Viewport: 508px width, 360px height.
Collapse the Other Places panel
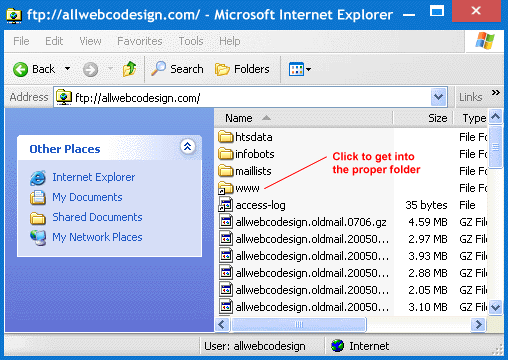[x=188, y=146]
